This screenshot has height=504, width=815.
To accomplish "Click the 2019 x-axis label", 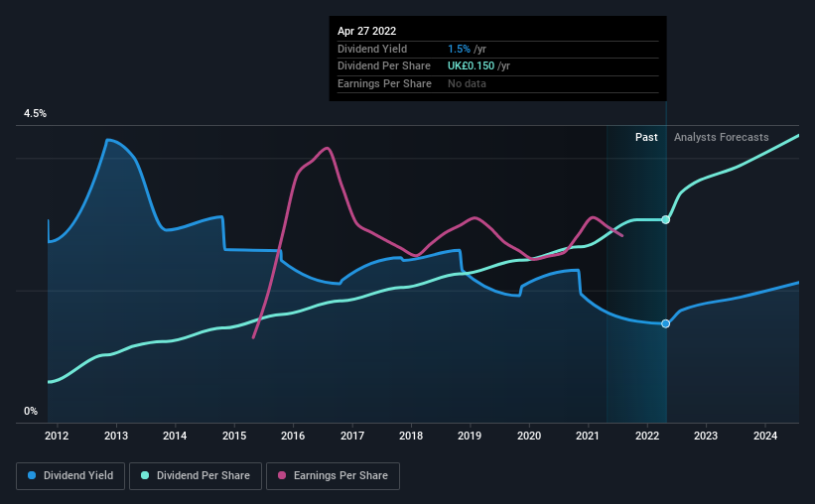I will click(470, 436).
